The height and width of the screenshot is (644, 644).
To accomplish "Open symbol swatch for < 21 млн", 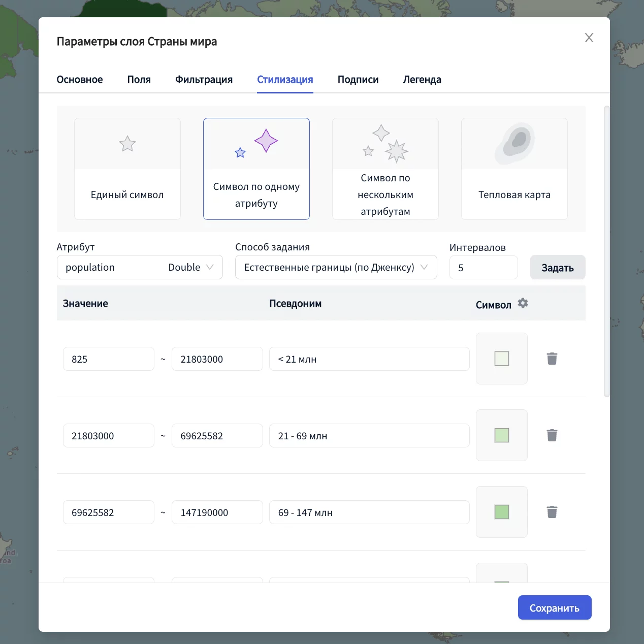I will [x=501, y=359].
